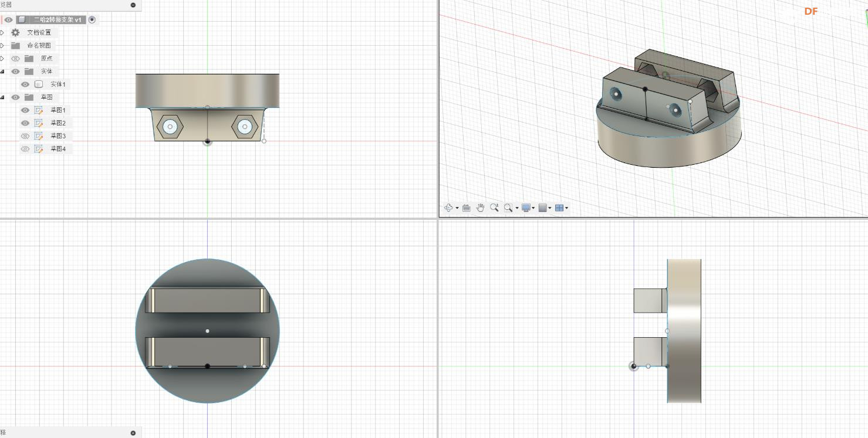This screenshot has width=868, height=438.
Task: Click the Look At icon
Action: (466, 208)
